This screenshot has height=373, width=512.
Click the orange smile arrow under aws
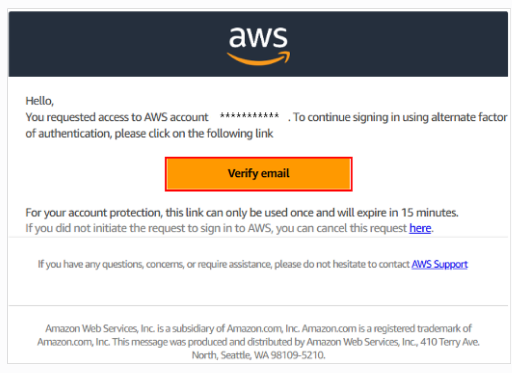pyautogui.click(x=258, y=59)
